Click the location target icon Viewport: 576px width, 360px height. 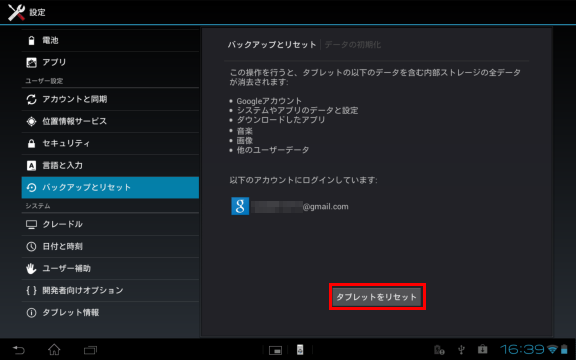32,121
